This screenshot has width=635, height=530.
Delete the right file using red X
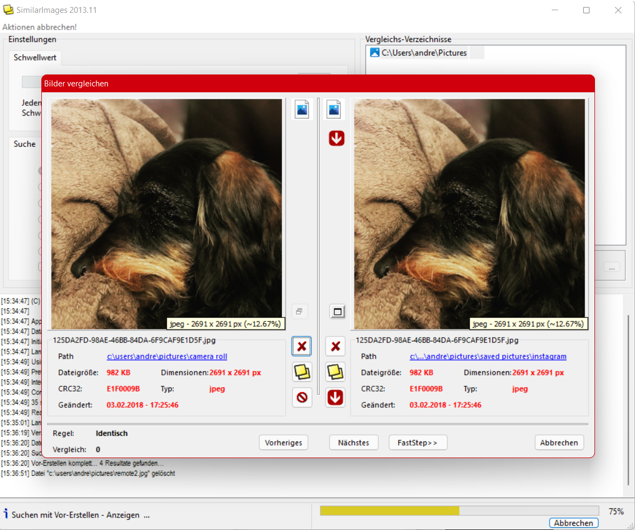coord(335,346)
